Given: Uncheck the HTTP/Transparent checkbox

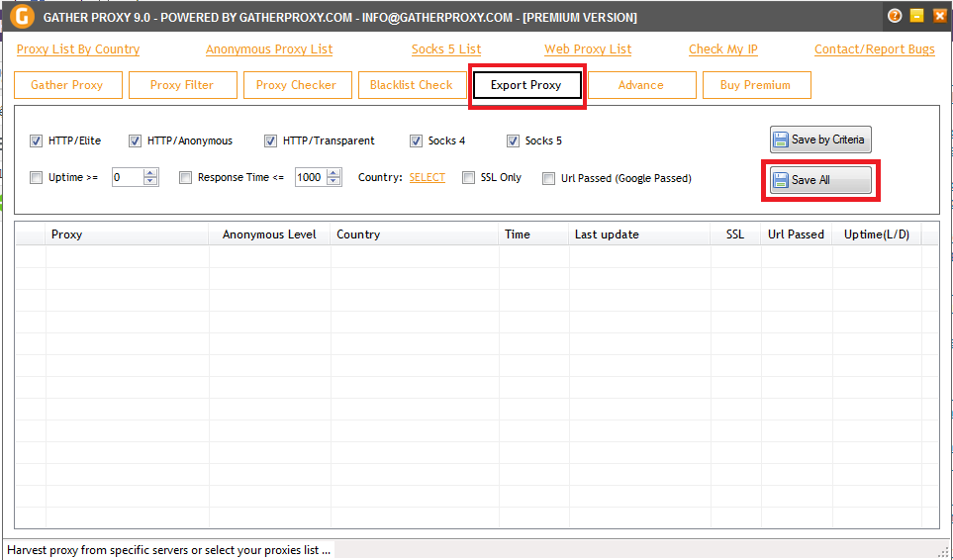Looking at the screenshot, I should tap(270, 140).
